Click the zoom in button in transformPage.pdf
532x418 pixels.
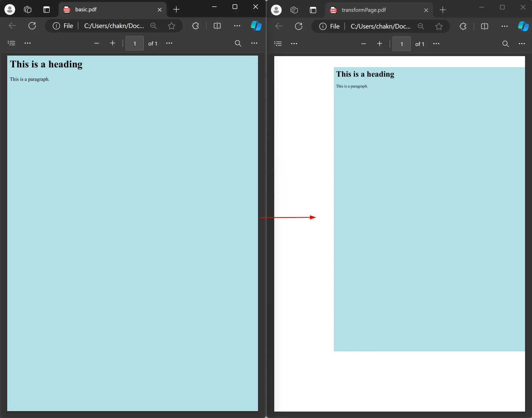[380, 43]
